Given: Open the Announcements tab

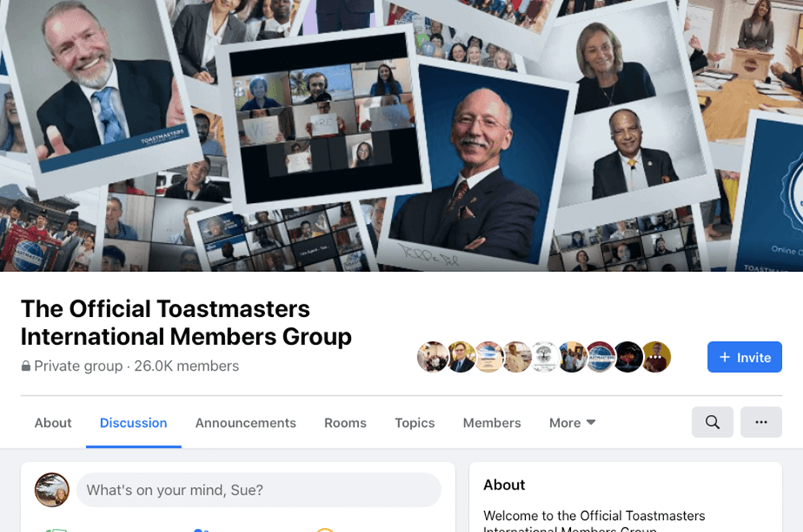Looking at the screenshot, I should pos(245,423).
